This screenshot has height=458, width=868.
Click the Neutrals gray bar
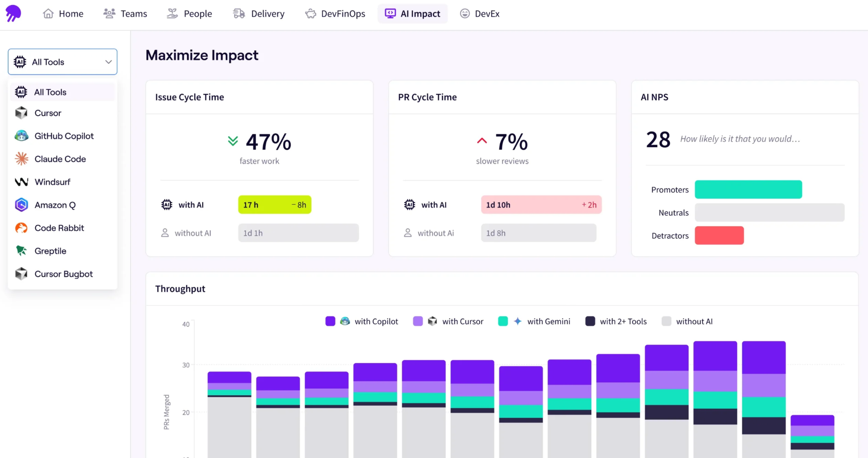click(x=769, y=213)
